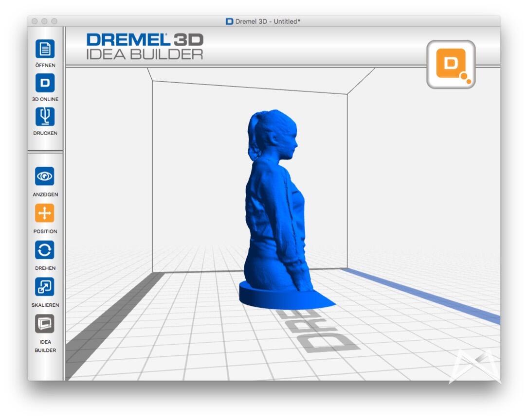Open the 3D ONLINE library icon
This screenshot has width=528, height=420.
[45, 83]
